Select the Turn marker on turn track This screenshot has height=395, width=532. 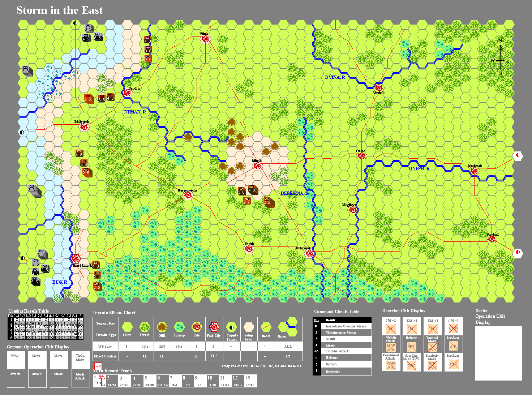pyautogui.click(x=98, y=383)
